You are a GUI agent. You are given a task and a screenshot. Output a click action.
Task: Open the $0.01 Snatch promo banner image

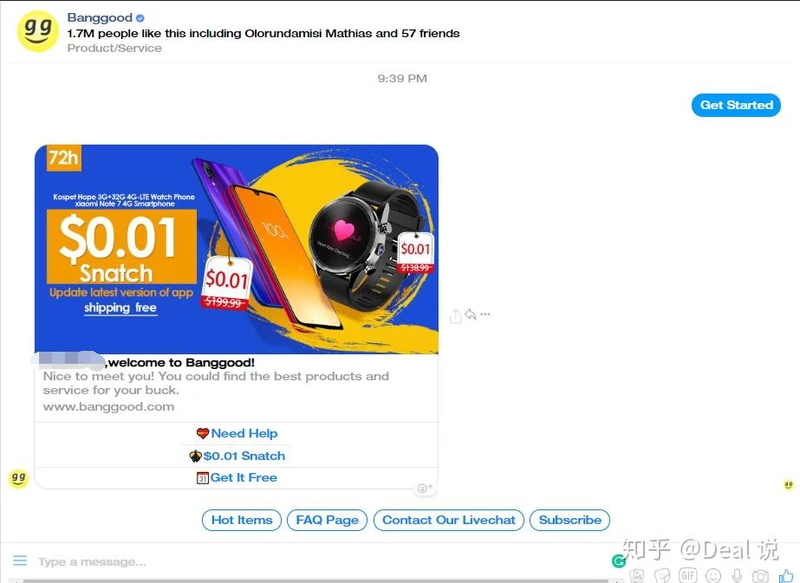pyautogui.click(x=236, y=249)
